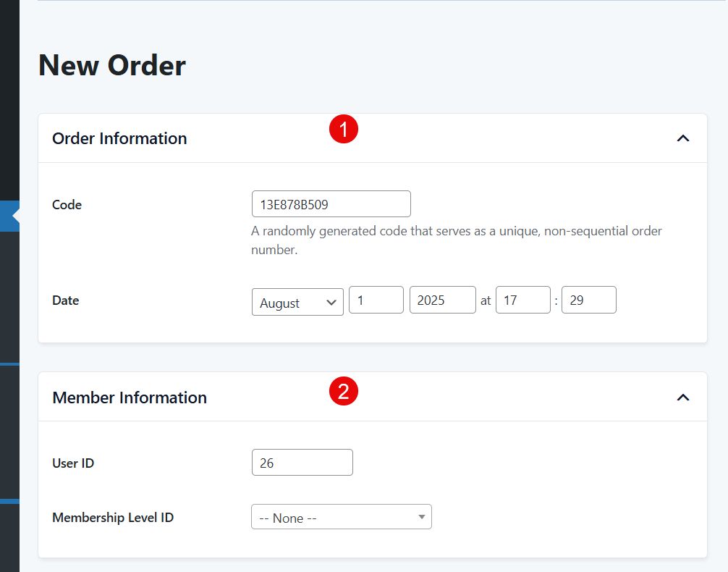
Task: Click the hour field showing 17
Action: tap(522, 300)
